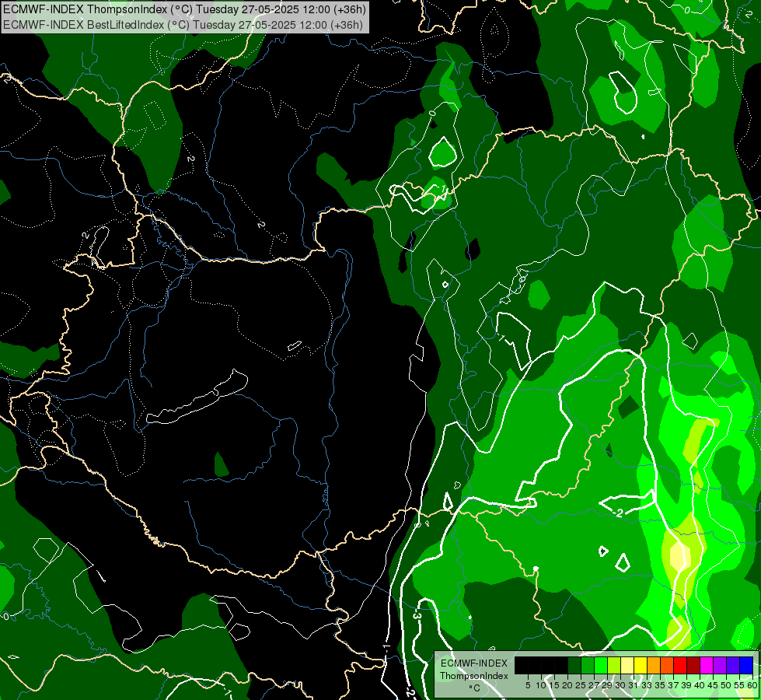The width and height of the screenshot is (761, 700).
Task: Select the bright green 27-29 legend swatch
Action: pyautogui.click(x=601, y=665)
